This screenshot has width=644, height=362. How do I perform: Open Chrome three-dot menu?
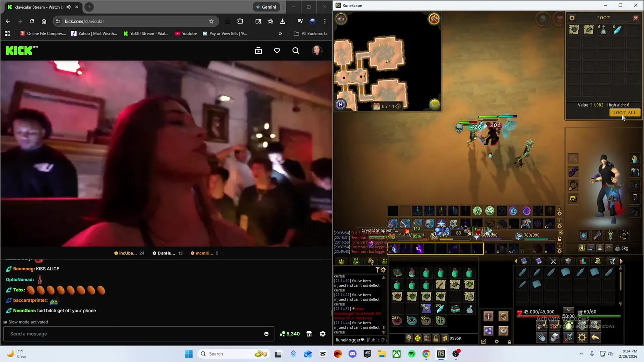(x=325, y=21)
